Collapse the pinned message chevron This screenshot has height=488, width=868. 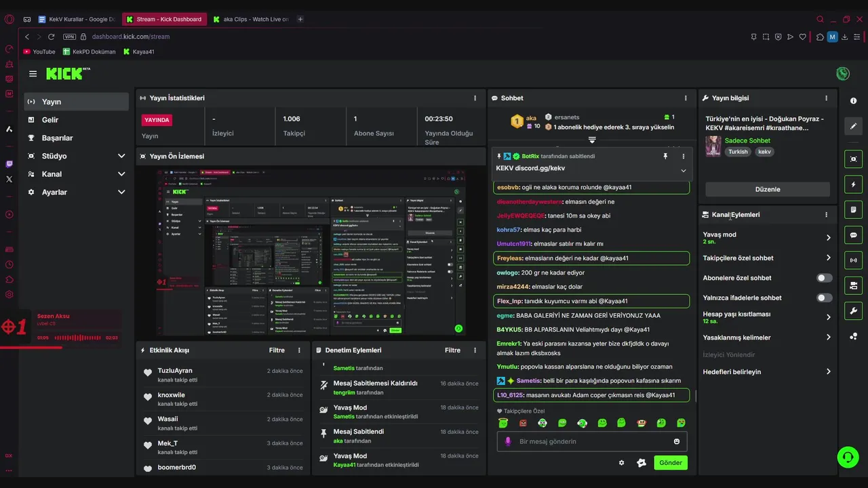683,171
